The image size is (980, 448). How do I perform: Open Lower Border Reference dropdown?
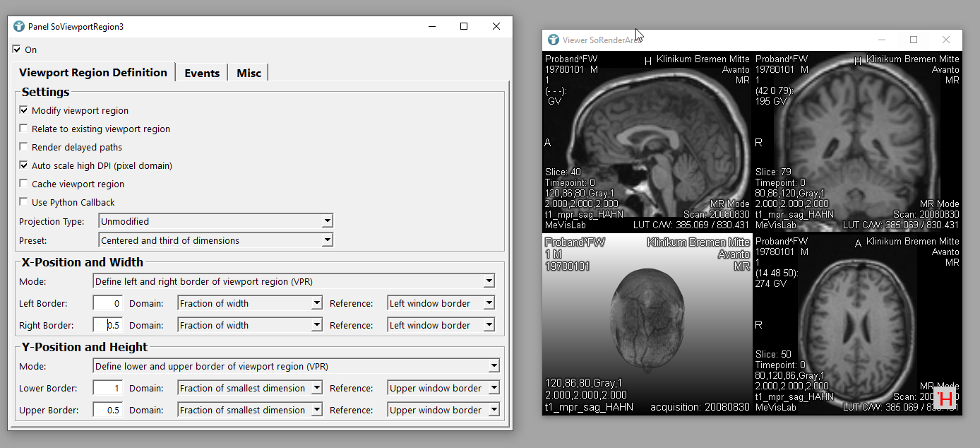click(x=443, y=388)
